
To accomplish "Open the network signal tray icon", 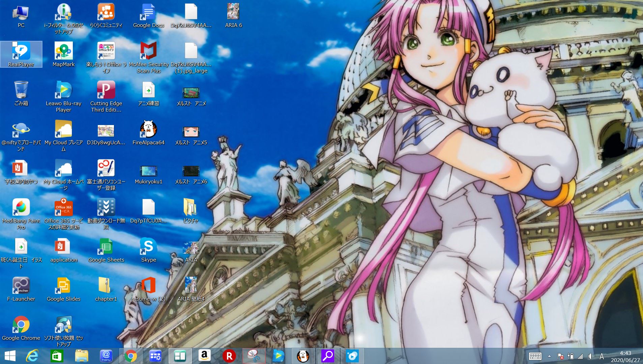I will coord(580,356).
